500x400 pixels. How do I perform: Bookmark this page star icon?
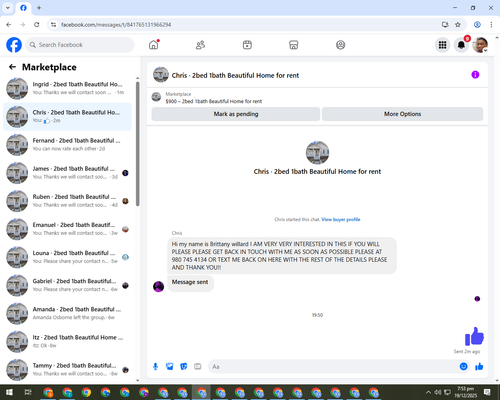[458, 25]
